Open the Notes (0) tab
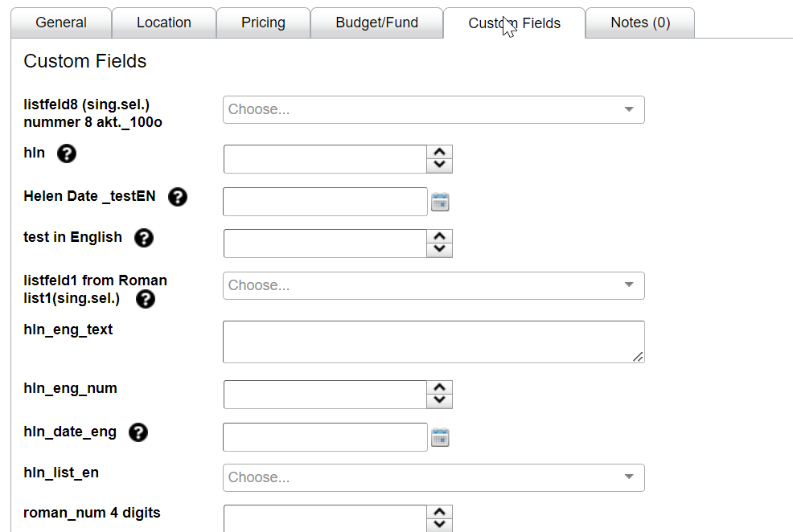Screen dimensions: 793x532 tap(640, 23)
